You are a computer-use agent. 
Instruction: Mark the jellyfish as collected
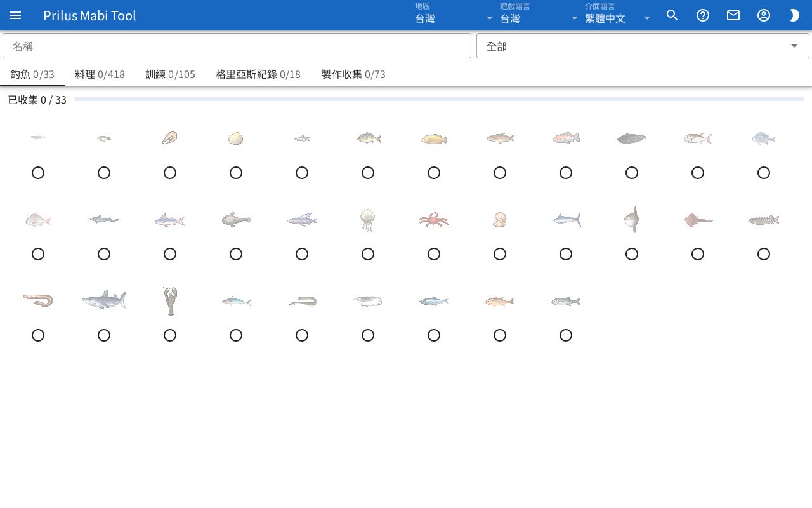click(368, 254)
